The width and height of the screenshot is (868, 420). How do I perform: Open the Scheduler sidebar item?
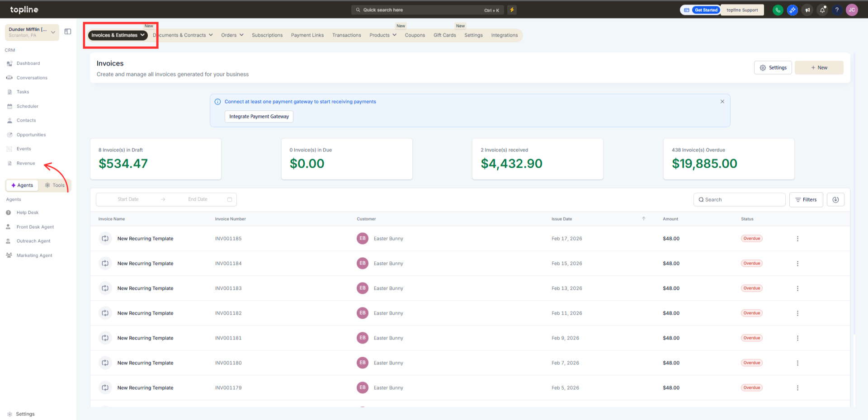pyautogui.click(x=27, y=106)
